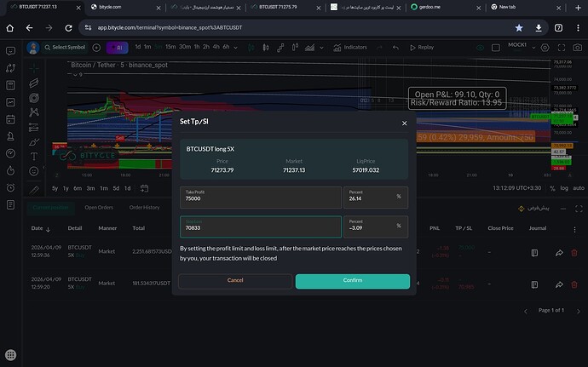588x367 pixels.
Task: Reload the browser page
Action: point(68,28)
